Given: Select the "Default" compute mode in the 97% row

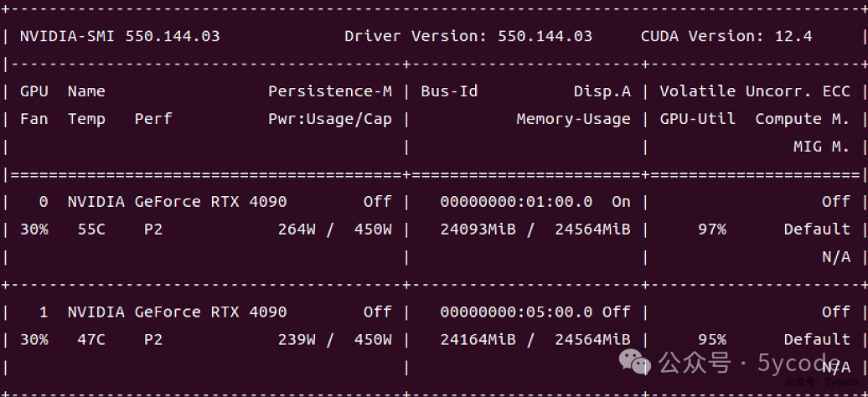Looking at the screenshot, I should pyautogui.click(x=817, y=229).
